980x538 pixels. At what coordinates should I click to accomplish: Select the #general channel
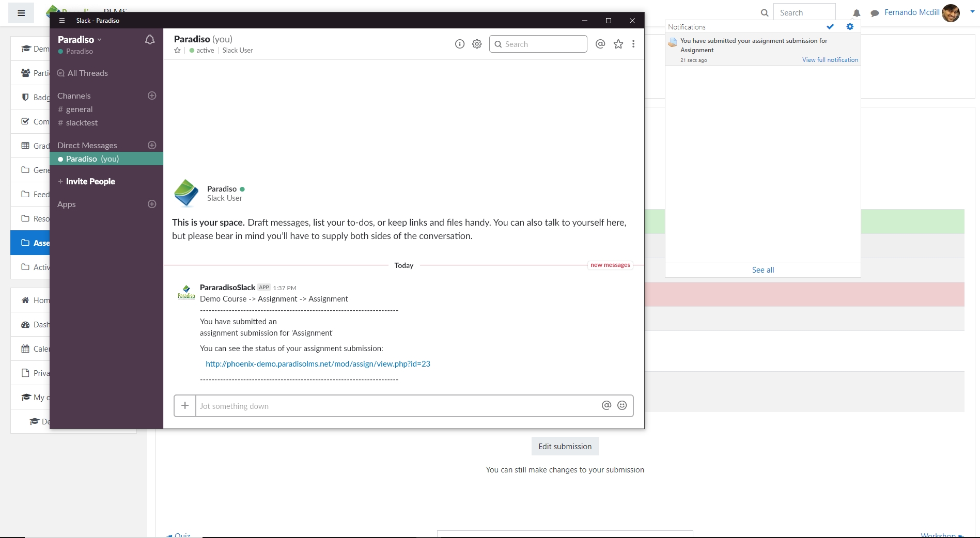point(79,109)
